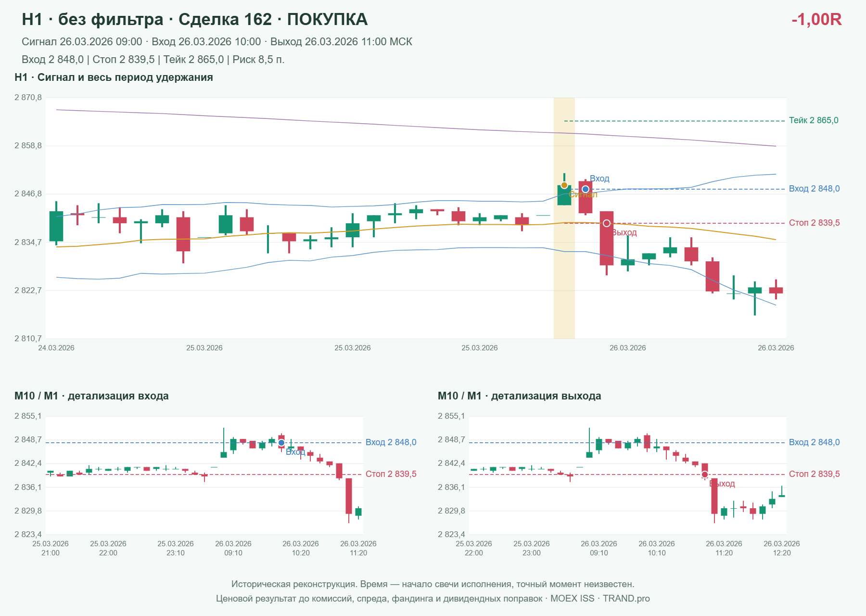866x616 pixels.
Task: Click the -1,00R trade result value
Action: tap(816, 19)
